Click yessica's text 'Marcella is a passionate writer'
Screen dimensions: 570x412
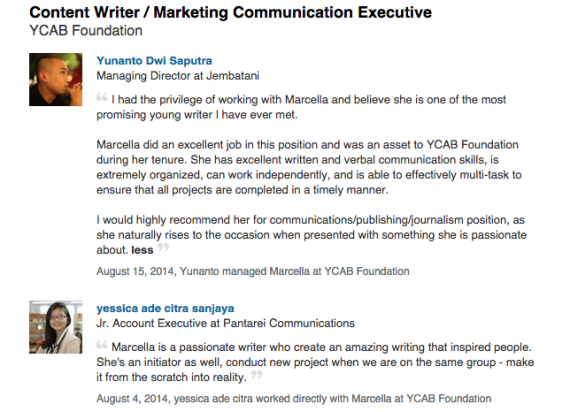click(321, 347)
